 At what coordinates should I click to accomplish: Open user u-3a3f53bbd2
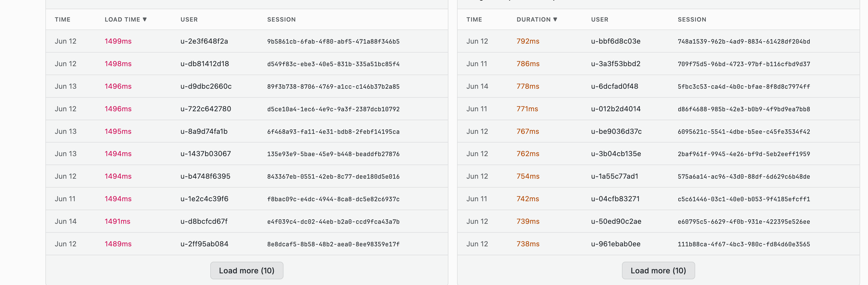616,64
